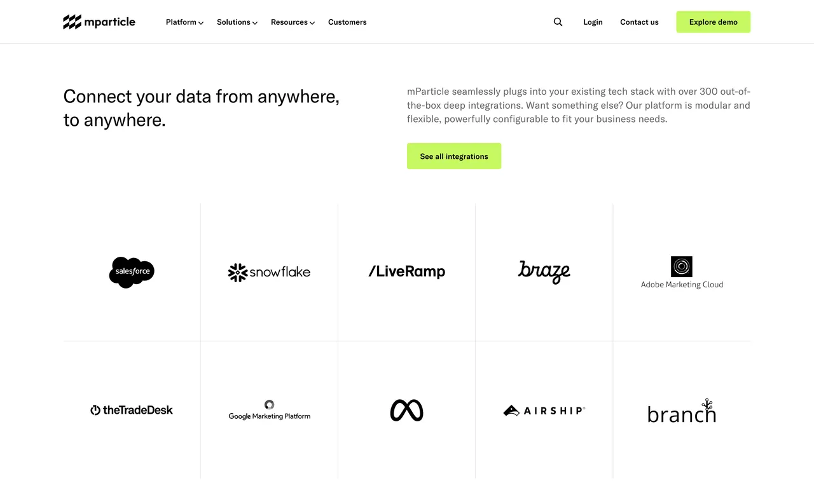Expand the Platform dropdown menu
This screenshot has height=504, width=814.
[184, 22]
